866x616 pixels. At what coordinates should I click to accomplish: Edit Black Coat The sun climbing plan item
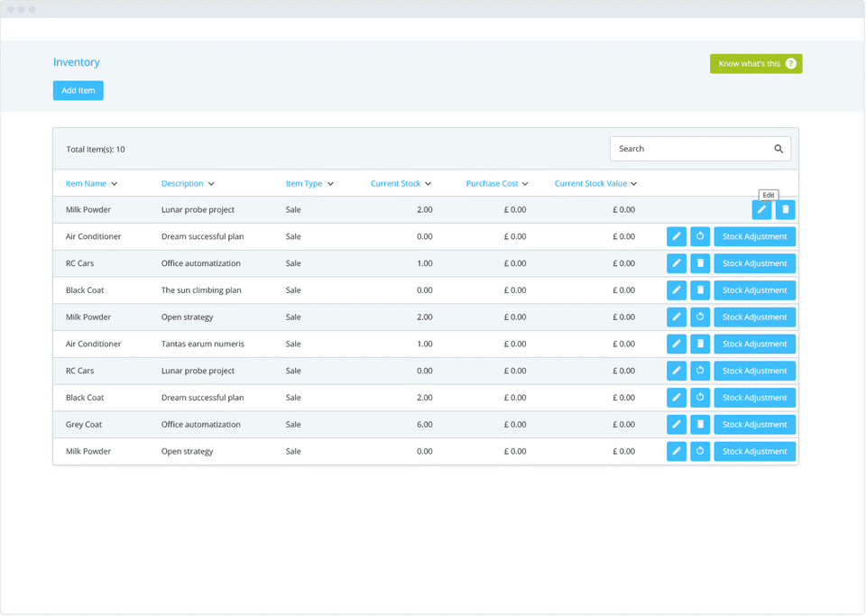677,290
